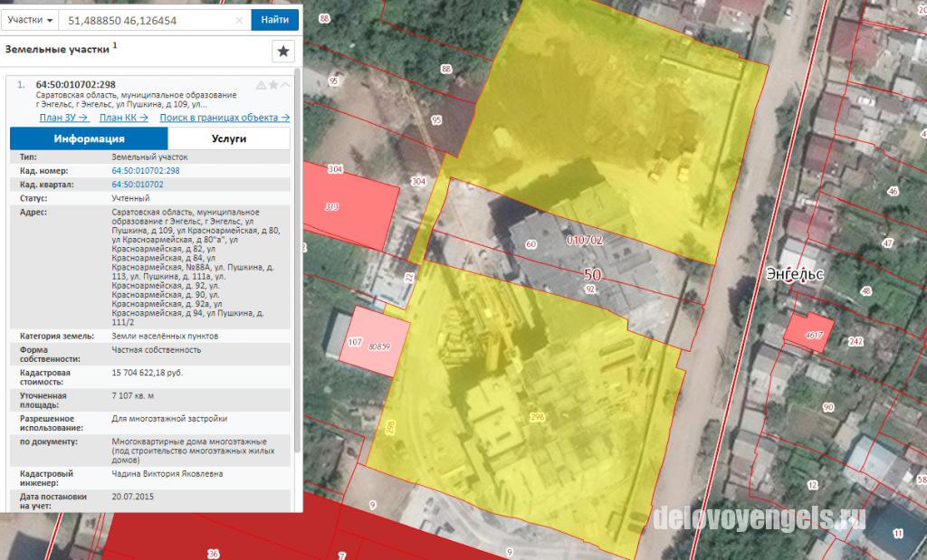
Task: Open cadastral quarter link 64:50:010702
Action: (x=138, y=185)
